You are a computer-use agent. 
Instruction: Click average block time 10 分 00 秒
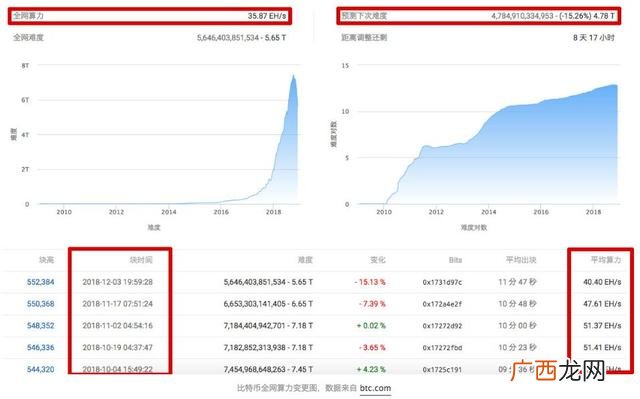coord(517,326)
